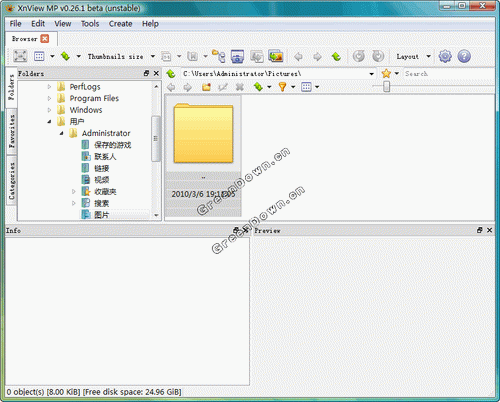Click the rotate clockwise icon
The height and width of the screenshot is (402, 500).
[x=378, y=56]
